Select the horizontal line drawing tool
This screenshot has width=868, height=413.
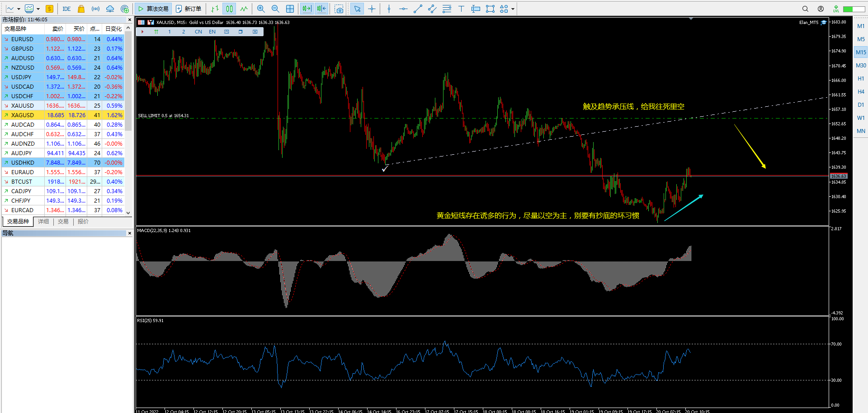pos(403,9)
